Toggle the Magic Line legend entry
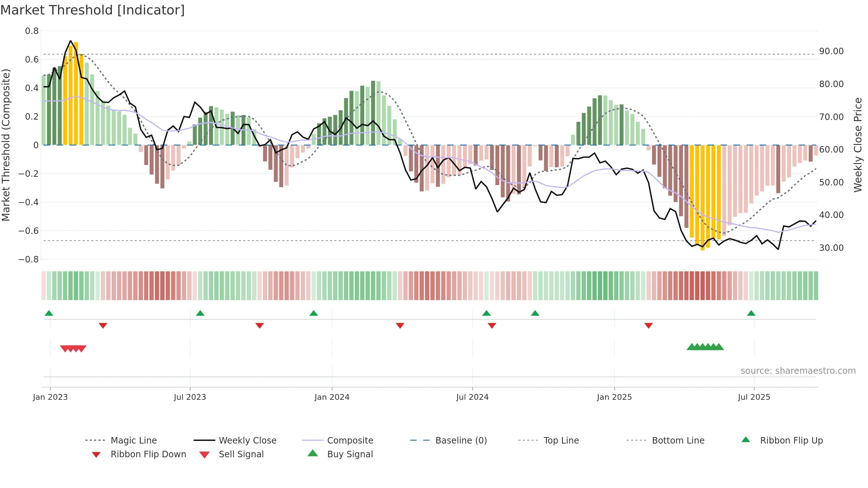The image size is (868, 488). click(x=121, y=440)
